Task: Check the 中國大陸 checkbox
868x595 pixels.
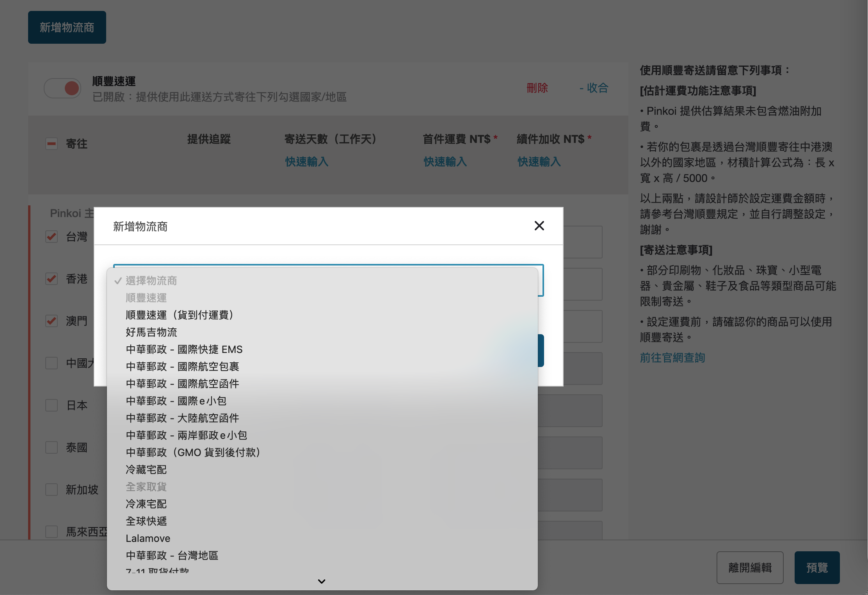Action: 52,363
